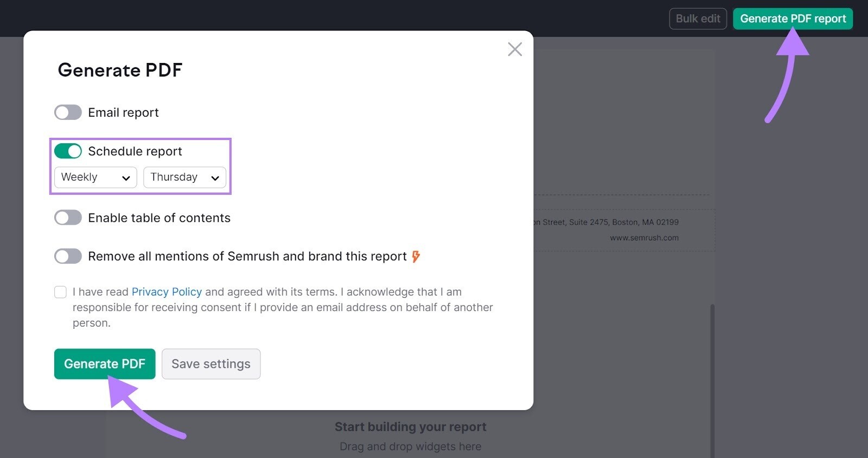Screen dimensions: 868x458
Task: Click the Drag and drop widgets here area
Action: pyautogui.click(x=410, y=447)
